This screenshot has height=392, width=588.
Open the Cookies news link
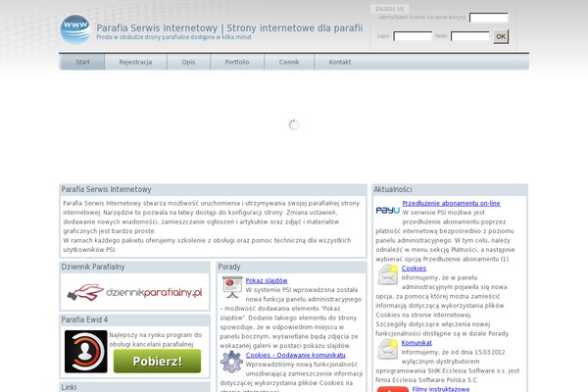click(414, 269)
